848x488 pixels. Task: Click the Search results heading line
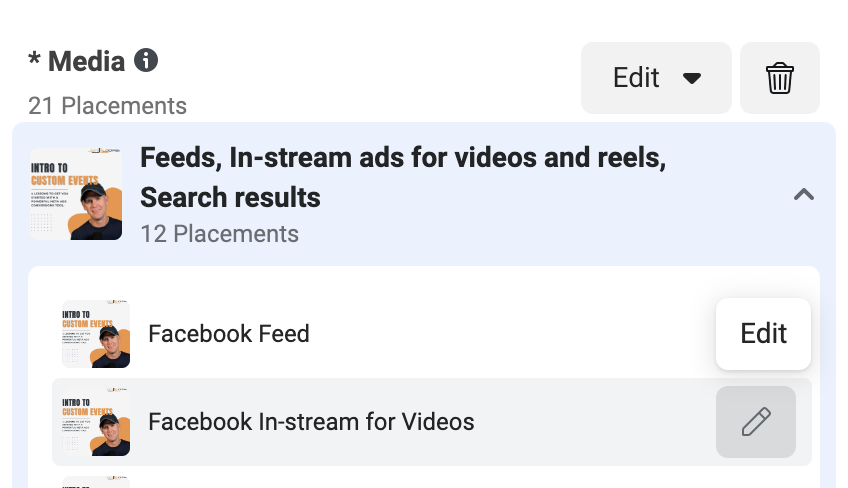coord(230,197)
